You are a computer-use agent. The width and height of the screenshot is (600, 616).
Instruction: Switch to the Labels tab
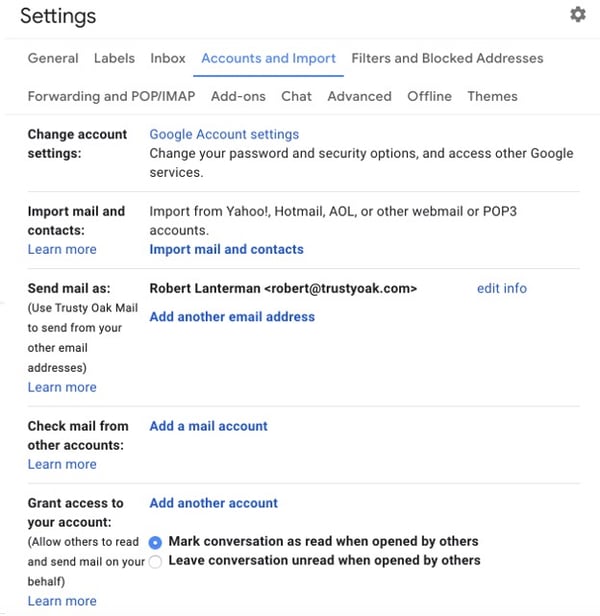click(114, 58)
